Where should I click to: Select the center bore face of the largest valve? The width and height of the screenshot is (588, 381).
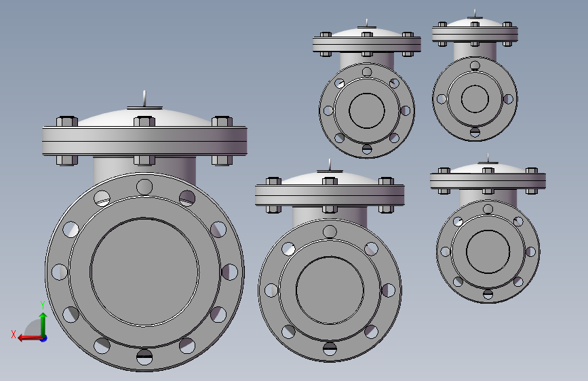click(144, 272)
